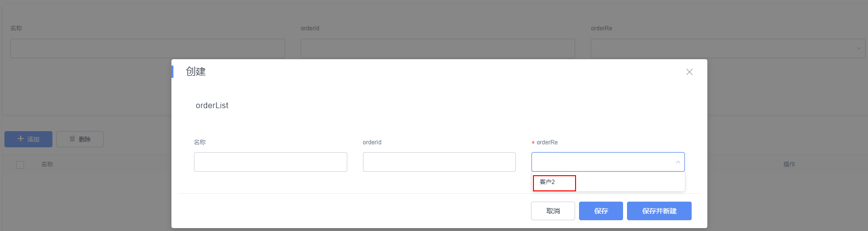
Task: Toggle the select-all checkbox in the table header
Action: pyautogui.click(x=20, y=165)
